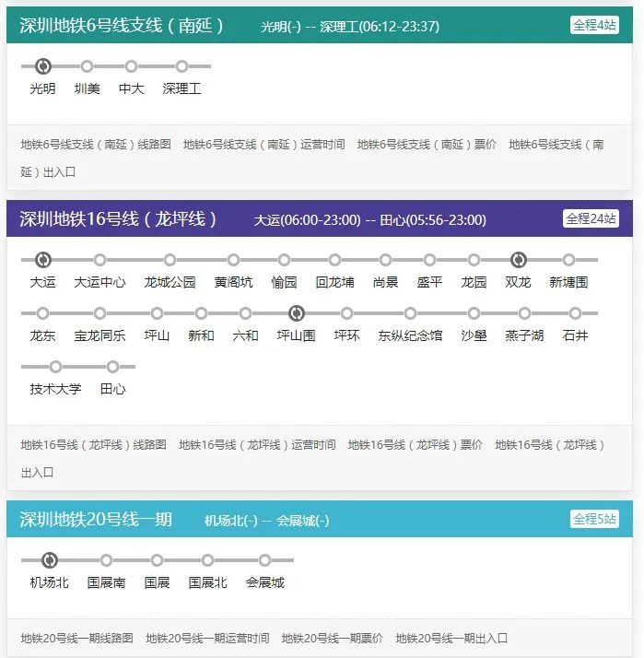Image resolution: width=644 pixels, height=658 pixels.
Task: Click the 坪环 station label
Action: point(346,335)
